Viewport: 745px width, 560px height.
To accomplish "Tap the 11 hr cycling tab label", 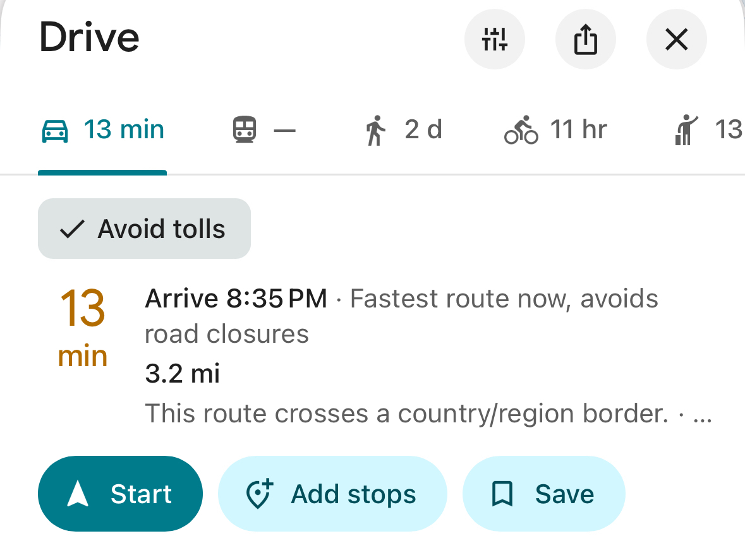I will [x=578, y=130].
